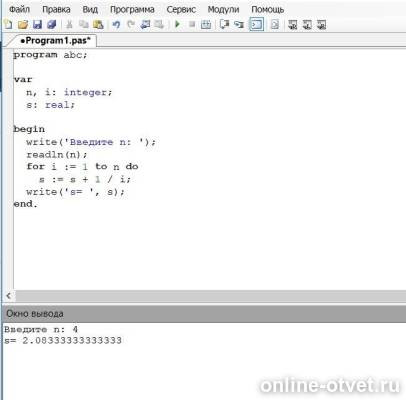Viewport: 406px width, 400px height.
Task: Click the Окно вывода panel header
Action: [204, 314]
